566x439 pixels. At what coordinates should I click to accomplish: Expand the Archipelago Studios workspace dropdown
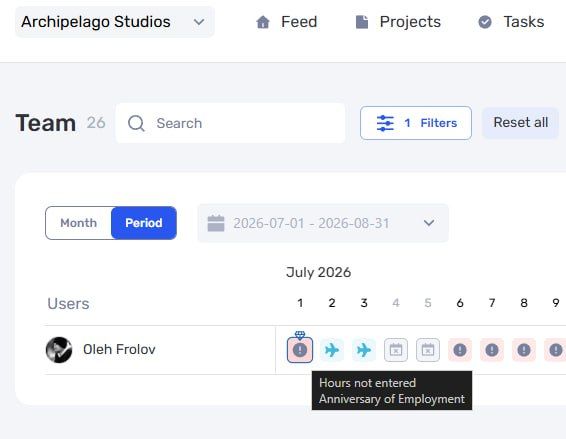coord(115,22)
